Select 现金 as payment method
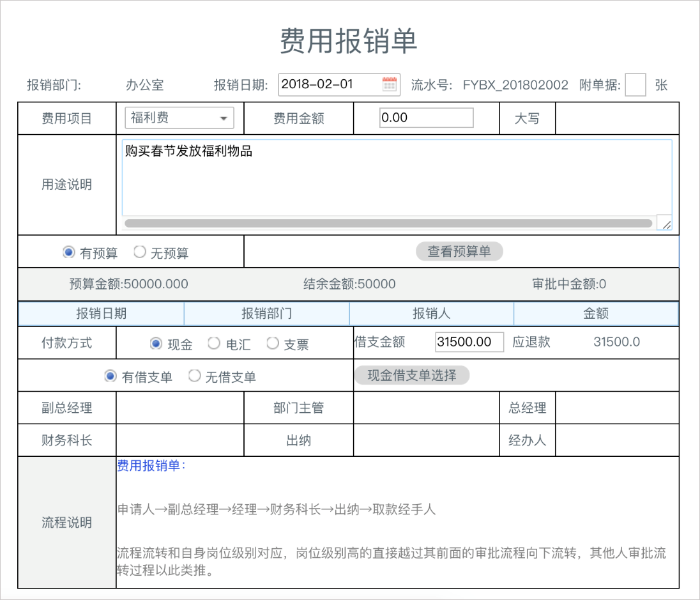Viewport: 700px width, 600px height. (155, 343)
